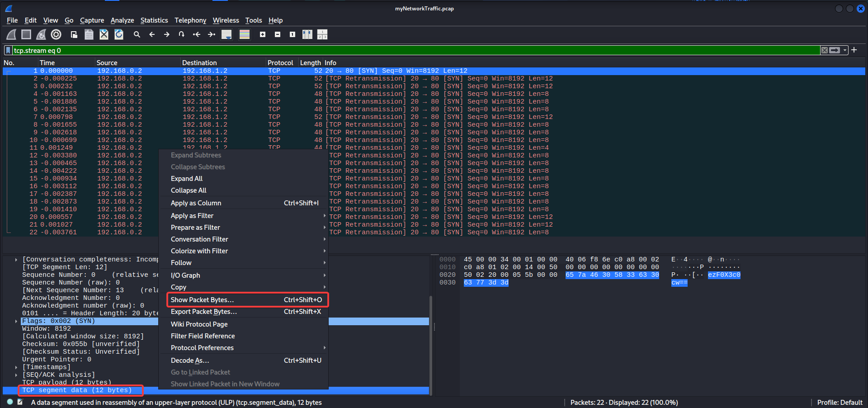Select Apply as Column in context menu

[x=243, y=203]
